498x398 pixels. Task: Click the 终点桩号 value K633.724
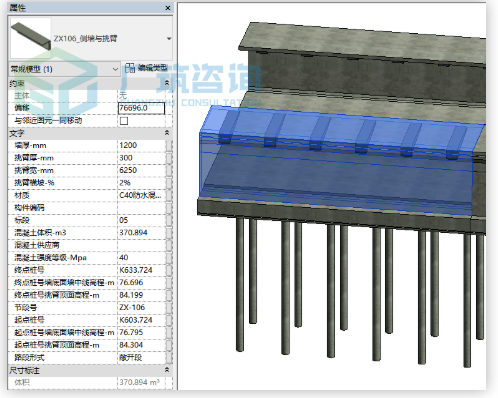tap(142, 270)
